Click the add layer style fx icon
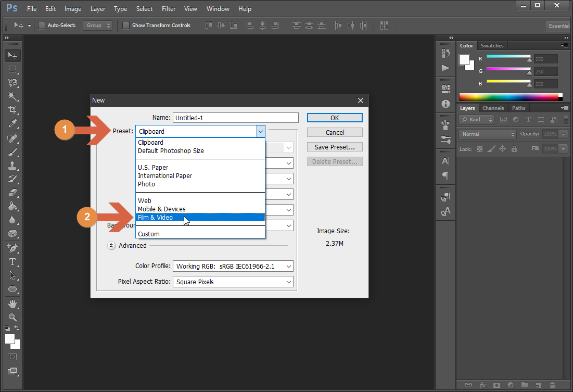 (x=482, y=385)
